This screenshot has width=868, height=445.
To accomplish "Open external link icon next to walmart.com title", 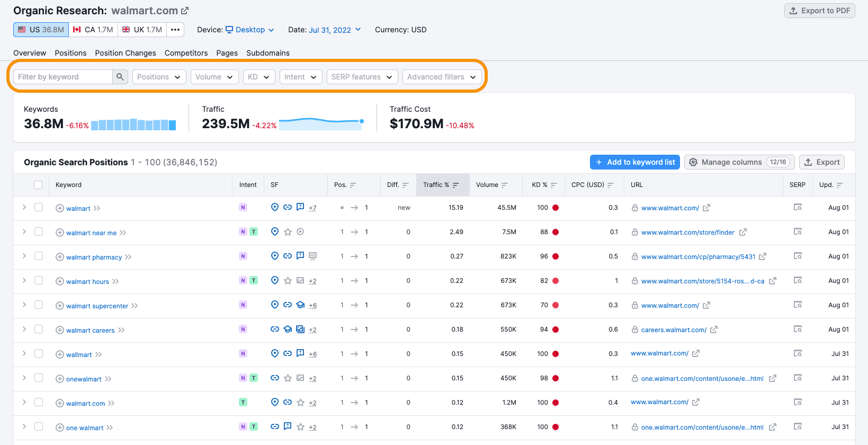I will pyautogui.click(x=185, y=11).
